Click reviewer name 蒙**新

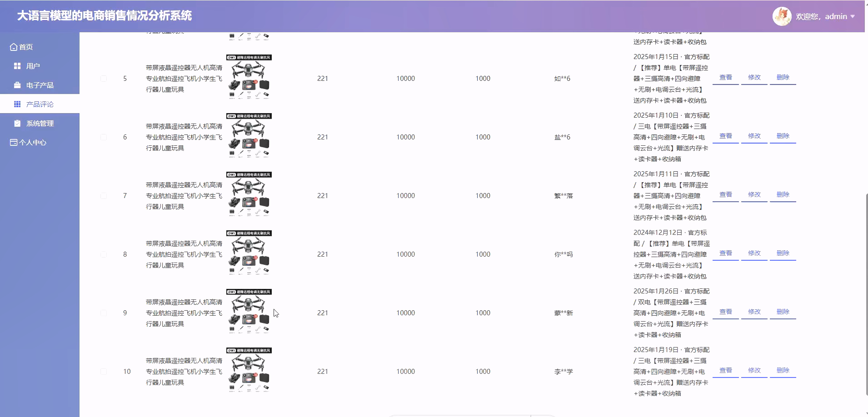[564, 313]
